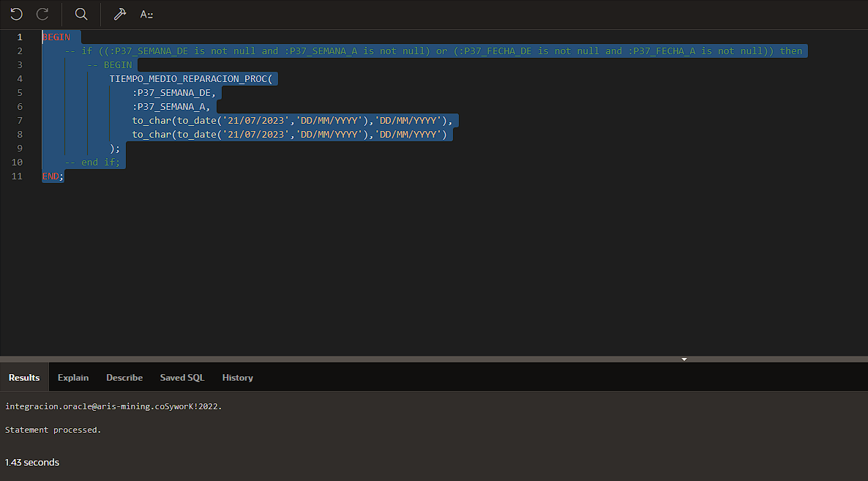The width and height of the screenshot is (868, 481).
Task: Click the integracion.oracle output line
Action: 113,406
